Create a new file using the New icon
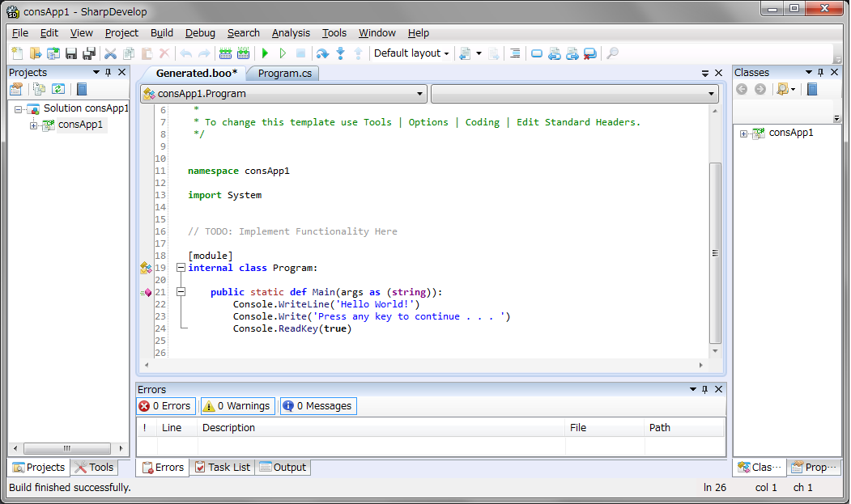851x504 pixels. coord(17,53)
